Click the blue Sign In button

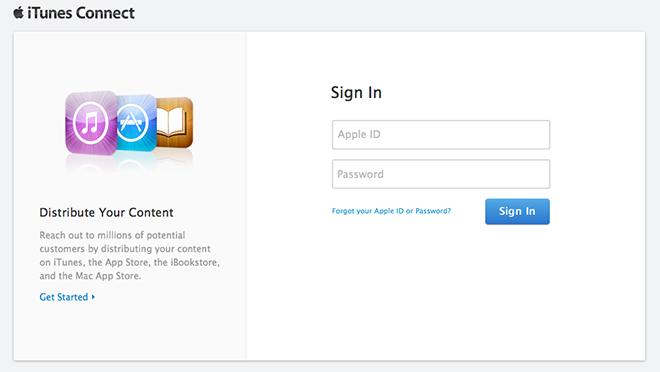[x=517, y=211]
